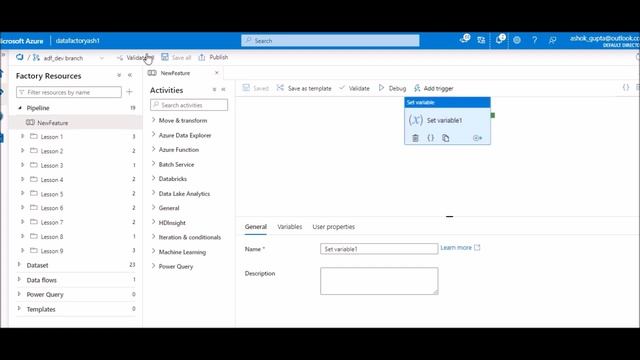Switch to the User properties tab
640x360 pixels.
click(x=333, y=227)
